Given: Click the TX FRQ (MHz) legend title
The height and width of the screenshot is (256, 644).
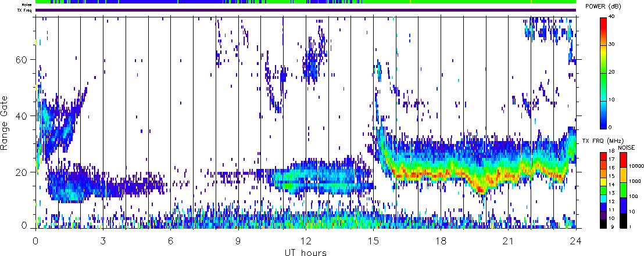Looking at the screenshot, I should [x=603, y=140].
